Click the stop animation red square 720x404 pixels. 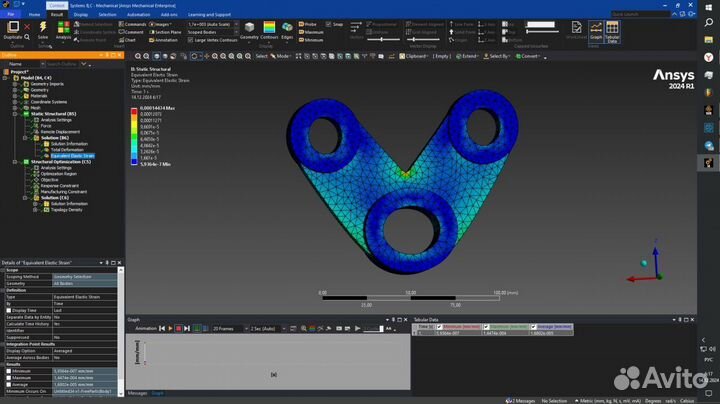(x=179, y=329)
